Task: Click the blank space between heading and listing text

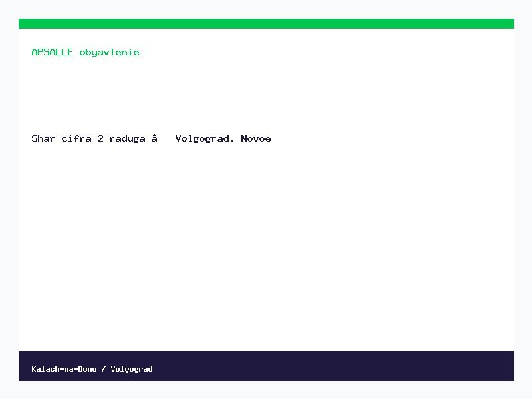Action: coord(266,95)
